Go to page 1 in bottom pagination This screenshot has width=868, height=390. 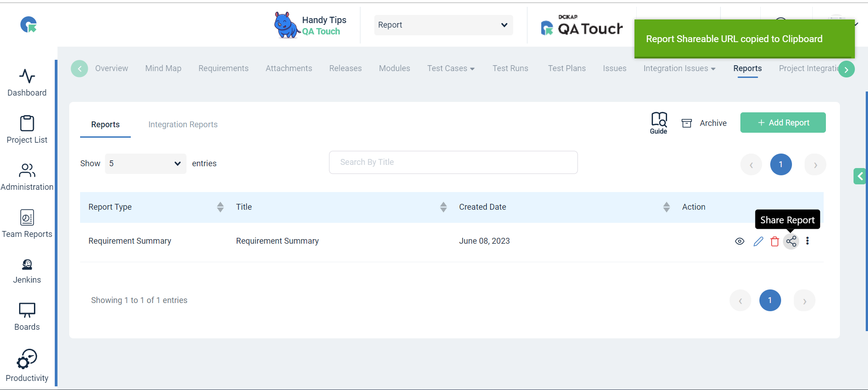[770, 300]
